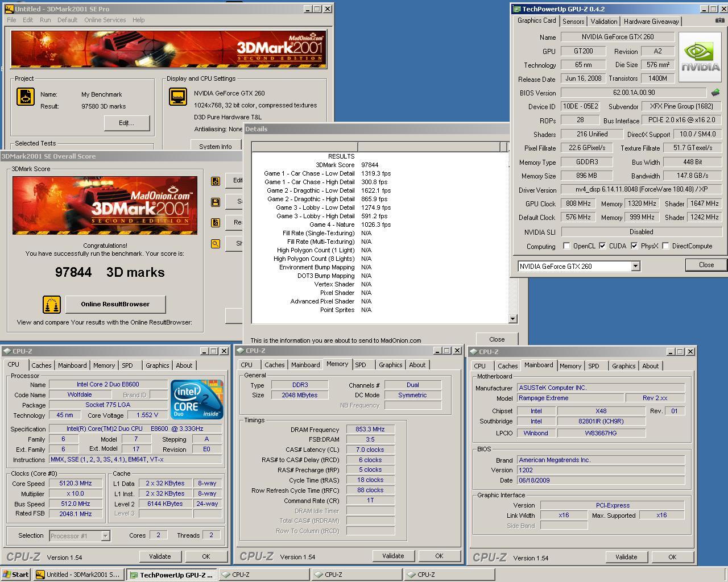Switch to 3DMark2001 via its taskbar button
Screen dimensions: 728x582
click(78, 575)
